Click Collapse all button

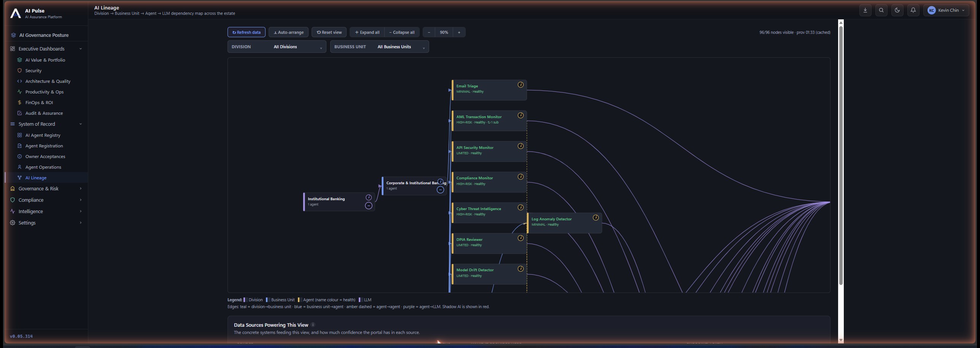[402, 32]
